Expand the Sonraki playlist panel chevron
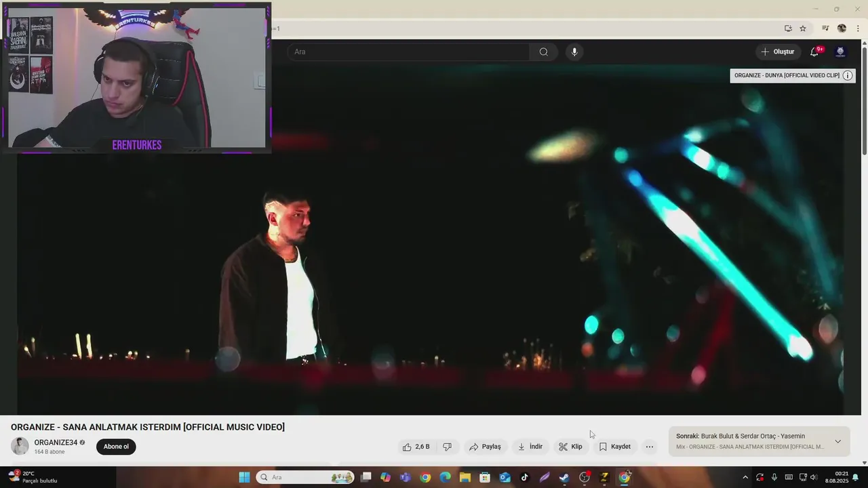Image resolution: width=868 pixels, height=488 pixels. (x=837, y=441)
